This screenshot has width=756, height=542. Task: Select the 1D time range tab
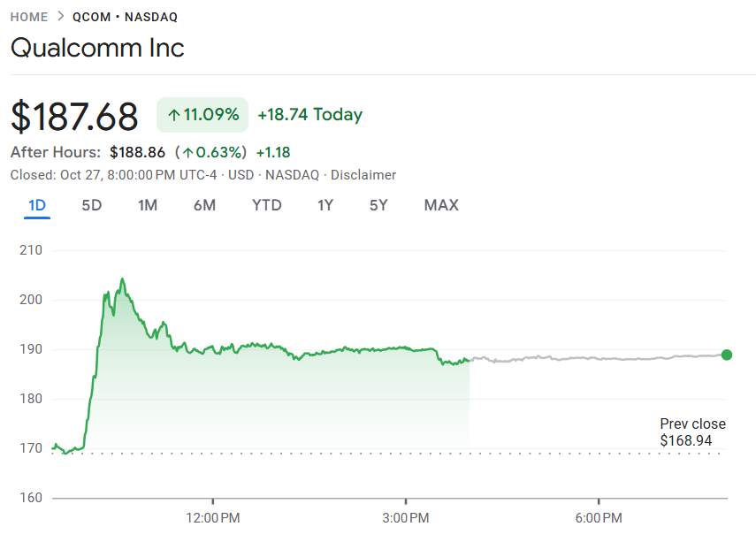pyautogui.click(x=37, y=205)
